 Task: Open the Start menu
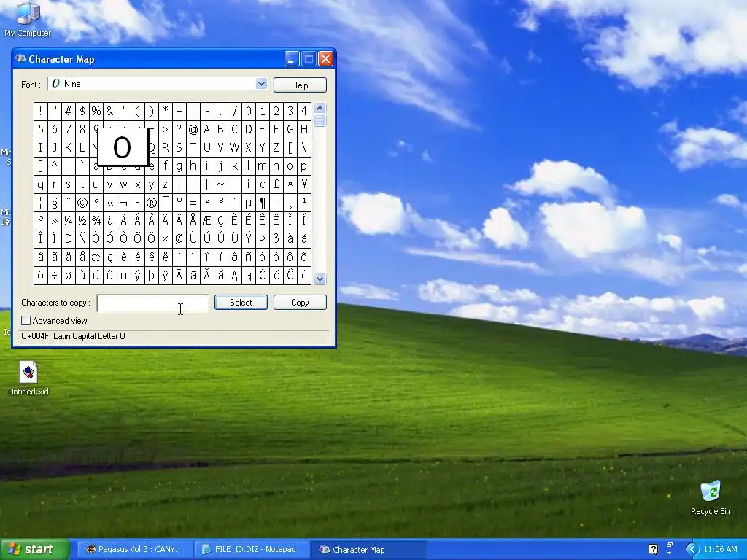click(34, 549)
